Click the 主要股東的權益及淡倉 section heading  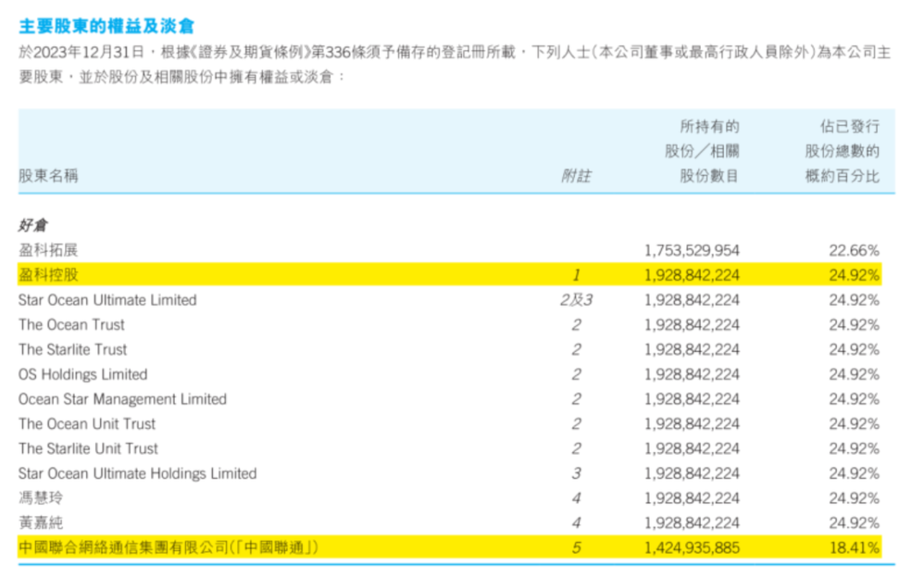click(106, 27)
